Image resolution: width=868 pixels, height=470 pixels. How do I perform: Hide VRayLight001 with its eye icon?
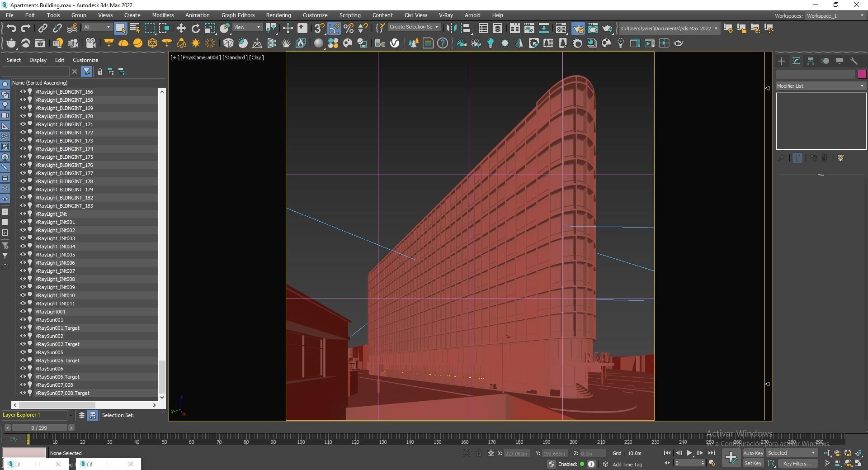click(x=23, y=311)
